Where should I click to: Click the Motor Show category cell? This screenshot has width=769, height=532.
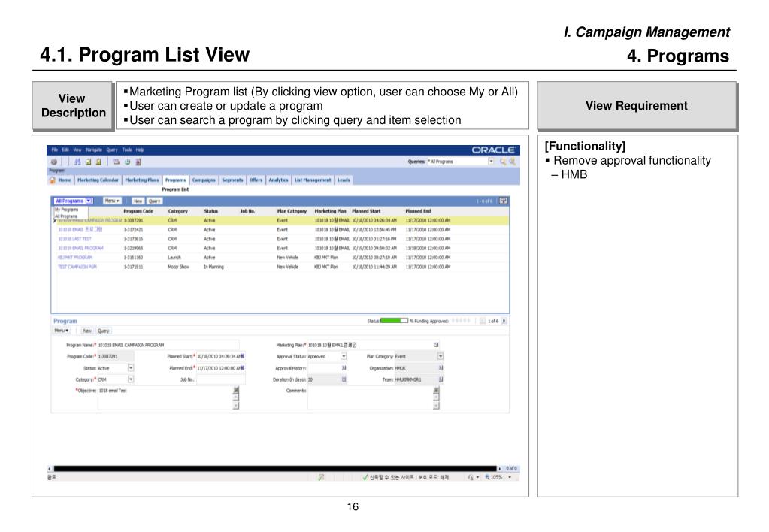[x=178, y=267]
